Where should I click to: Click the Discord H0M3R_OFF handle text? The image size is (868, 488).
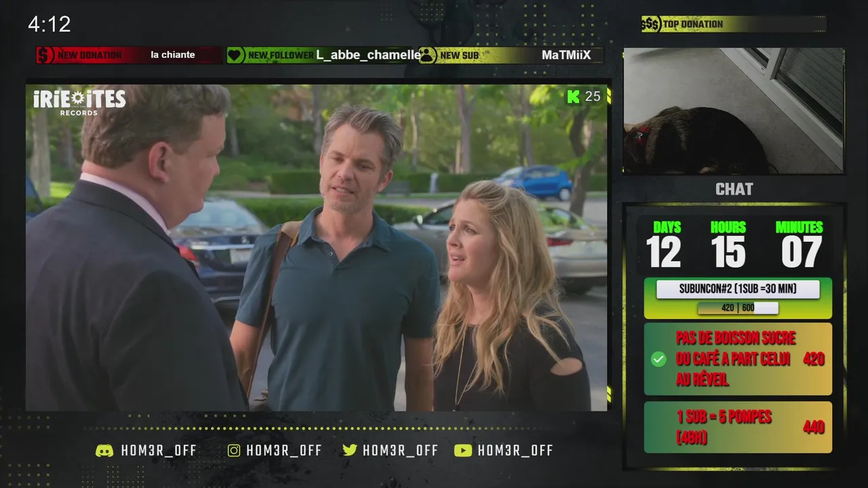159,450
